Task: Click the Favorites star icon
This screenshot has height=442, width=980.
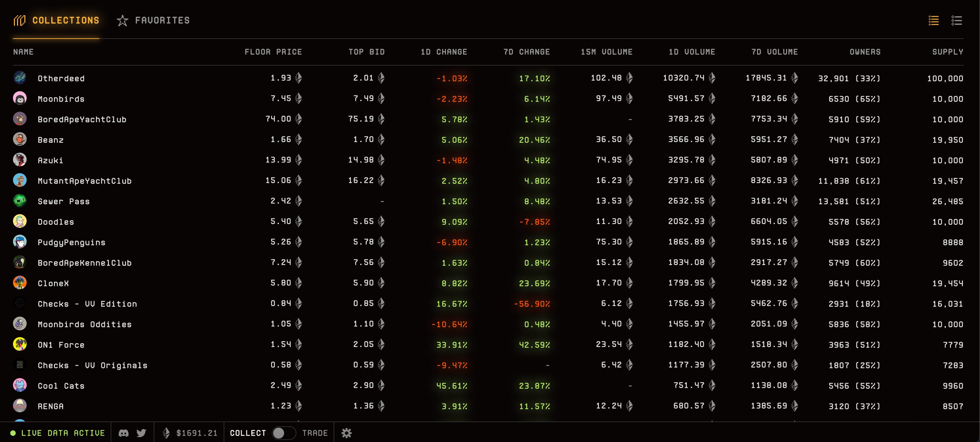Action: click(x=123, y=20)
